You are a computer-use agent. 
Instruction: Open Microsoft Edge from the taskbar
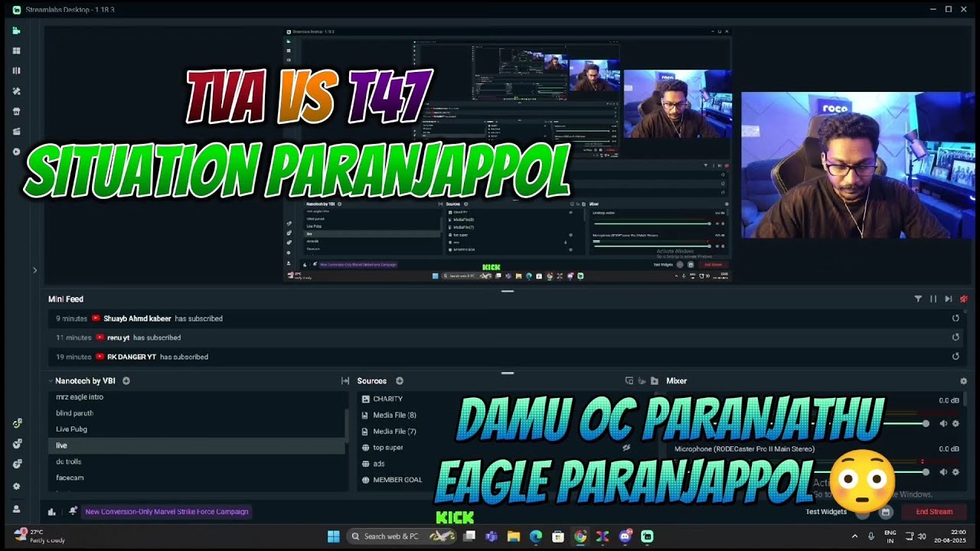(x=536, y=536)
